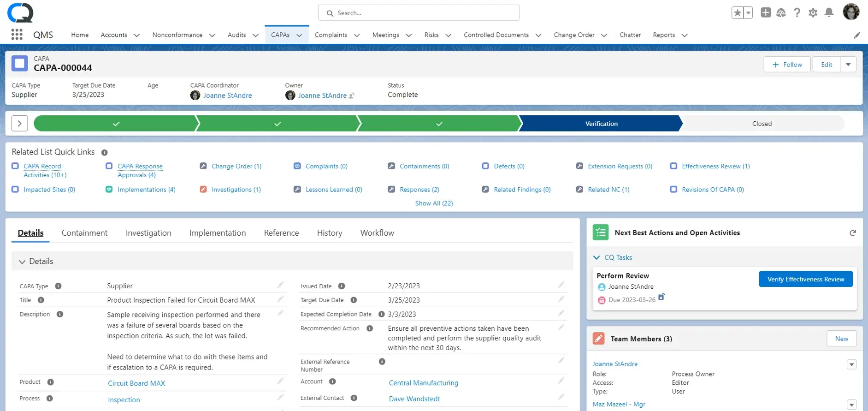Expand the path details chevron button
This screenshot has height=411, width=868.
point(19,123)
